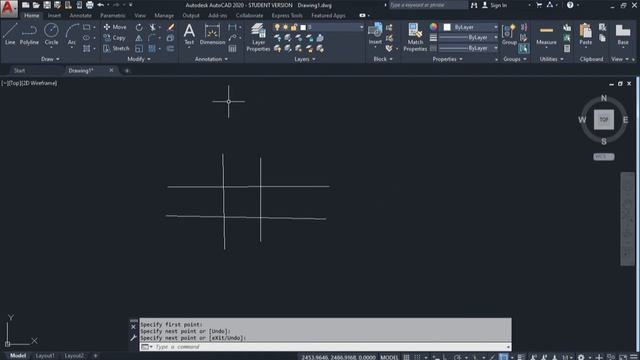
Task: Expand the Properties panel
Action: (x=447, y=59)
